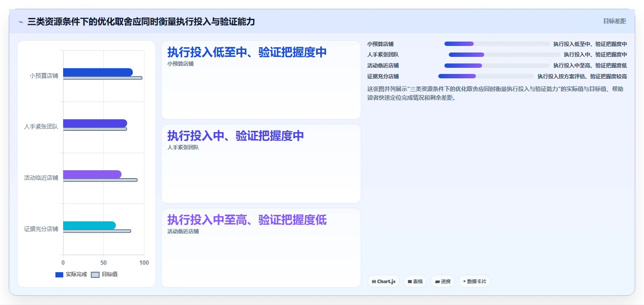Viewport: 644px width, 305px height.
Task: Click the 小预算店铺 chart axis label
Action: point(44,76)
